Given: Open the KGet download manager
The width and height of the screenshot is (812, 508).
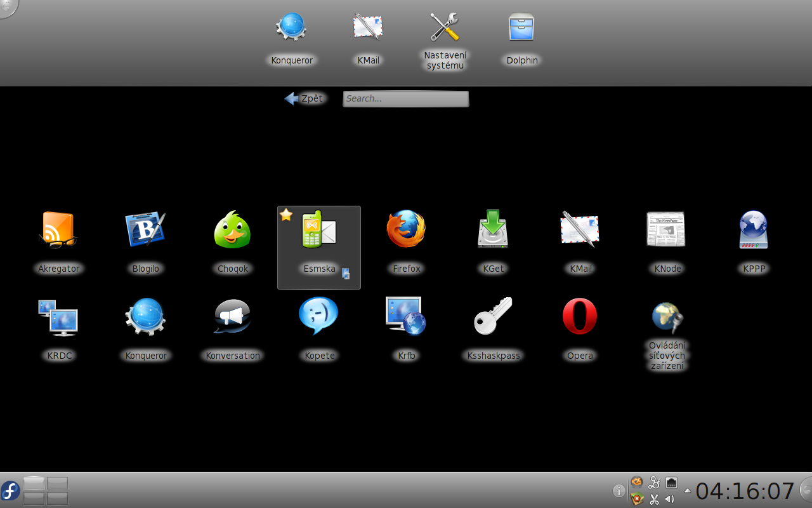Looking at the screenshot, I should (x=493, y=229).
